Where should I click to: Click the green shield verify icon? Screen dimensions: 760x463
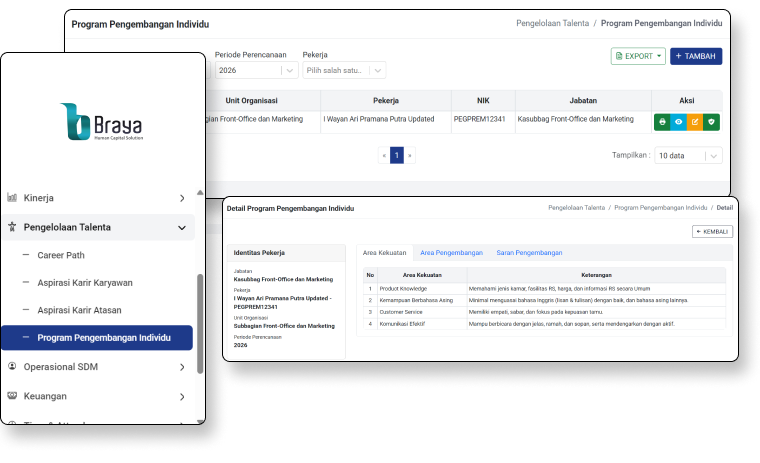pos(711,121)
